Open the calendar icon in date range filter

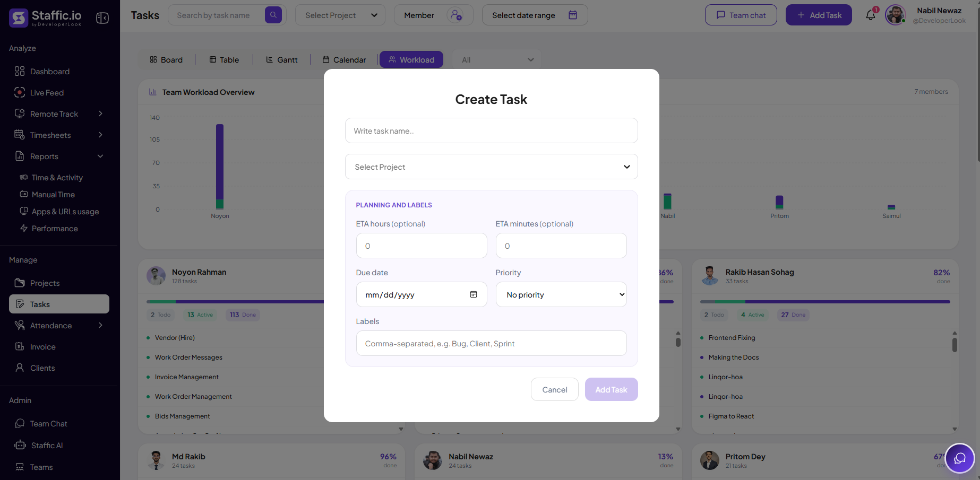click(573, 15)
